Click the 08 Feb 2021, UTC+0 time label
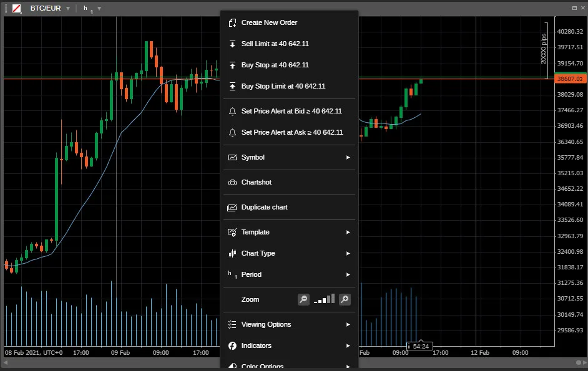 34,353
